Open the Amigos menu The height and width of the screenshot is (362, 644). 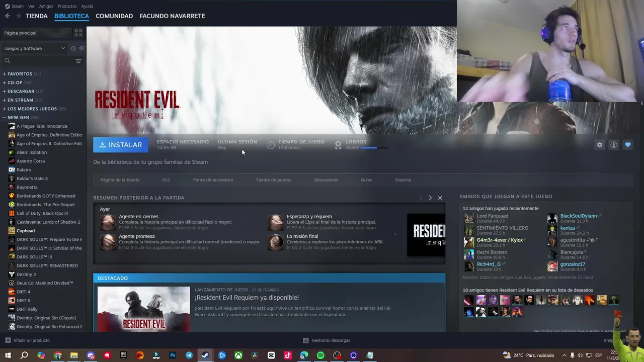pos(46,6)
